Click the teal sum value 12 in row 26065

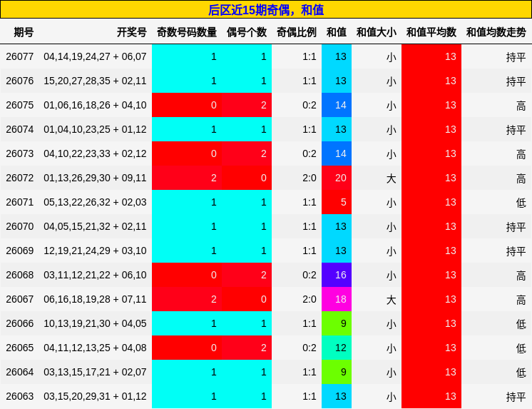337,348
